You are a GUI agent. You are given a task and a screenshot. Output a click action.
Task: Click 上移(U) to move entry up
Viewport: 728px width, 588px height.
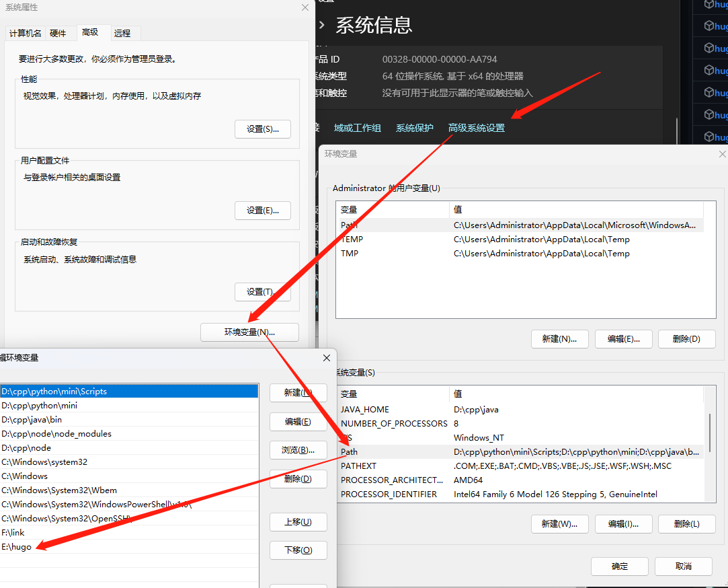[x=298, y=522]
